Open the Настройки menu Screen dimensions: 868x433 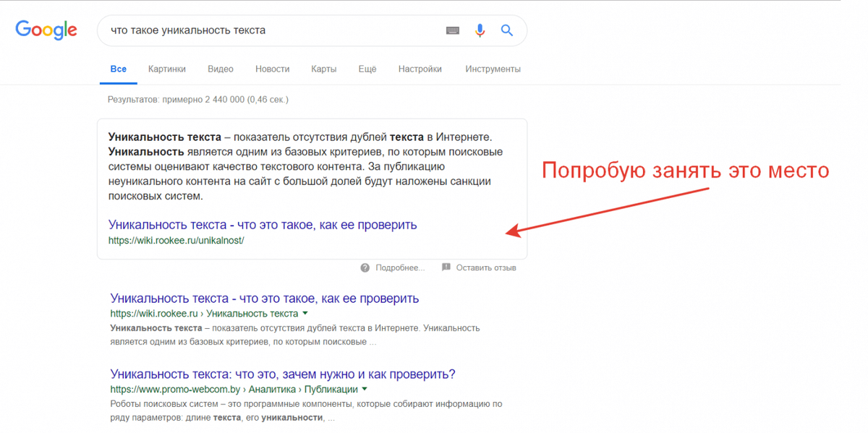pyautogui.click(x=420, y=69)
